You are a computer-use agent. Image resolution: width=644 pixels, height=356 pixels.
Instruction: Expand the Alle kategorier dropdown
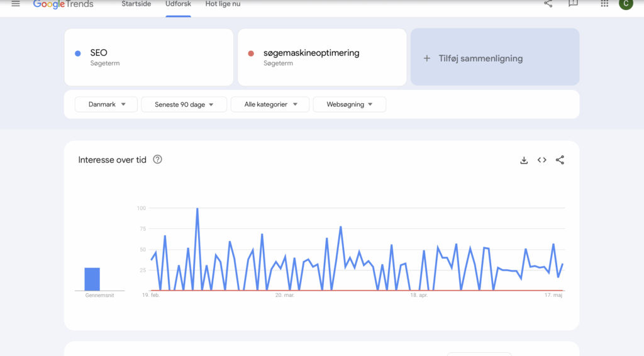coord(270,104)
